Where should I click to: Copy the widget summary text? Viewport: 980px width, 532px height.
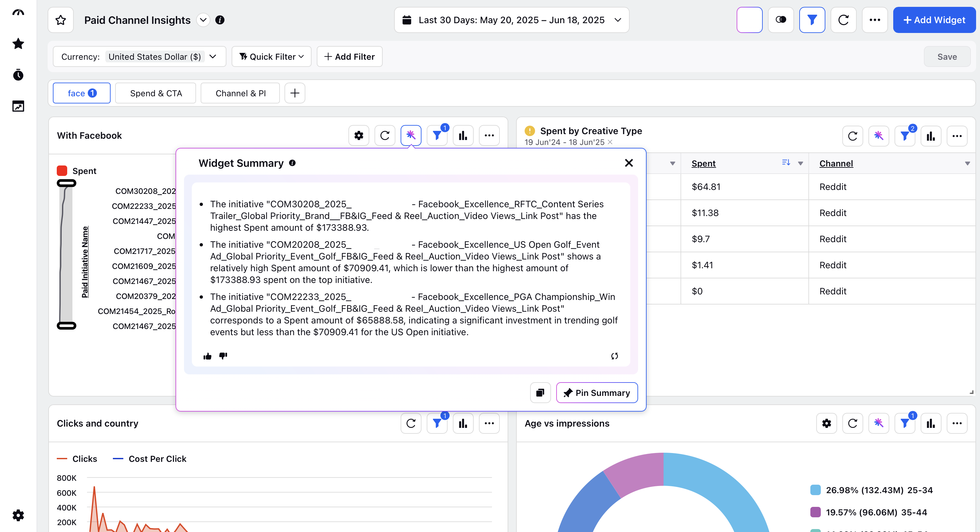tap(540, 393)
